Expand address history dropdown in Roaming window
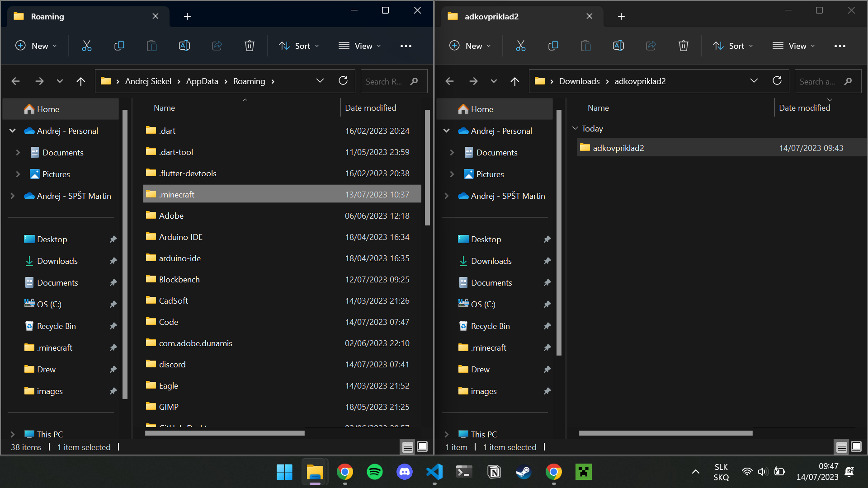Viewport: 868px width, 488px height. [x=320, y=81]
